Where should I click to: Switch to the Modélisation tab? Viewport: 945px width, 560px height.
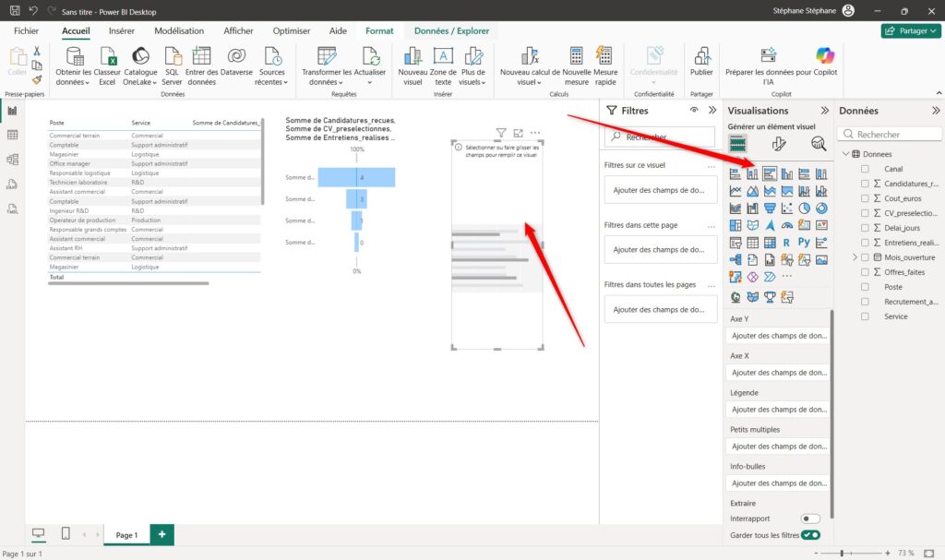[179, 30]
